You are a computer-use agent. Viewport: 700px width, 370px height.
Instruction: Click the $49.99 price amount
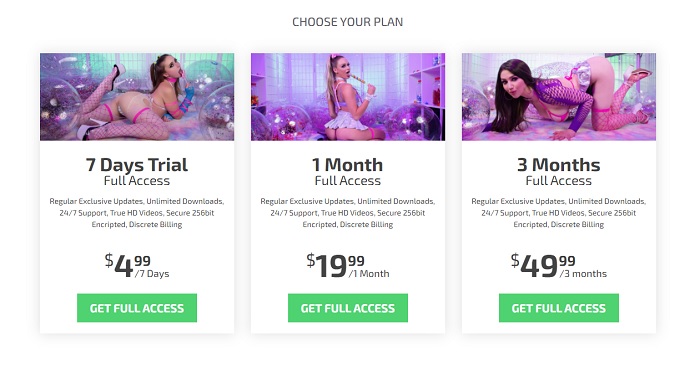[x=543, y=265]
